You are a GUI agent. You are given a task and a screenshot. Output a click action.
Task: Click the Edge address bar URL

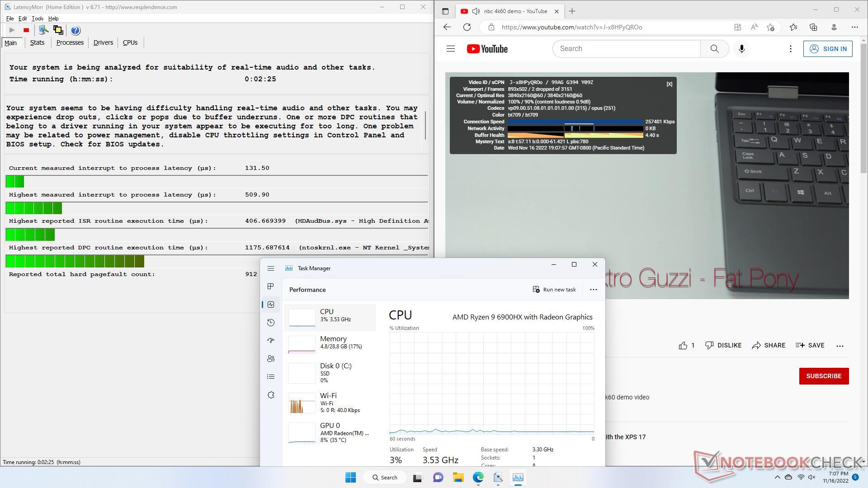point(571,27)
